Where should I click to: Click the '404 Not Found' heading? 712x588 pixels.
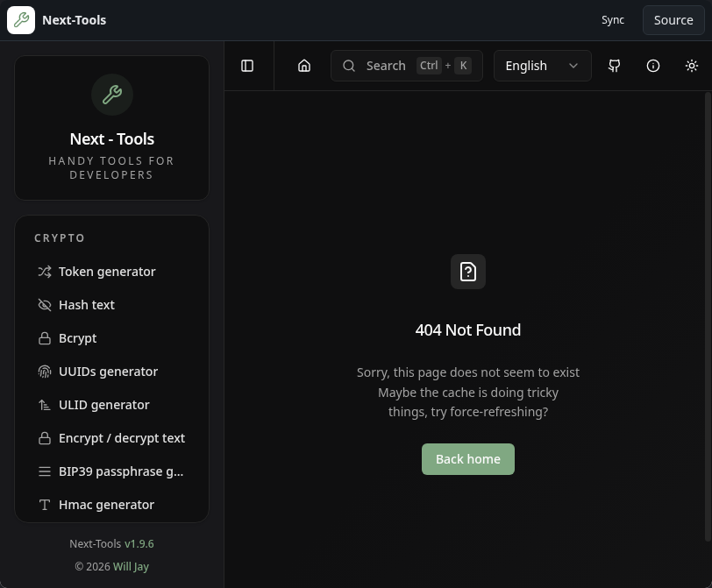(467, 329)
